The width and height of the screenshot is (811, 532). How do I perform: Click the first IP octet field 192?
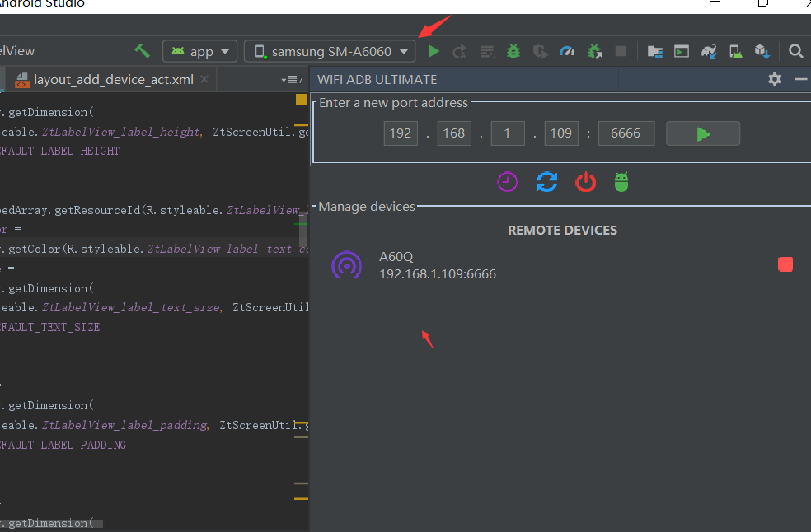401,133
